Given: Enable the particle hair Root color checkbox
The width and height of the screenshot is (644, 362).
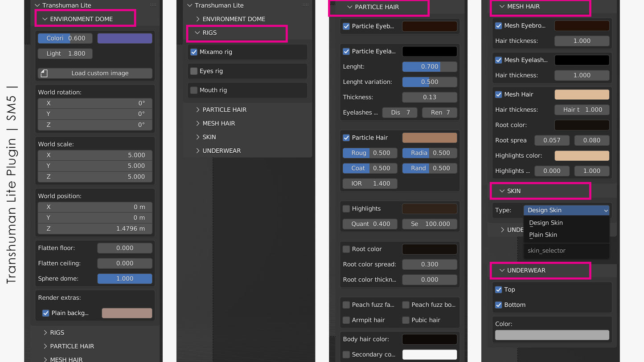Looking at the screenshot, I should tap(346, 249).
